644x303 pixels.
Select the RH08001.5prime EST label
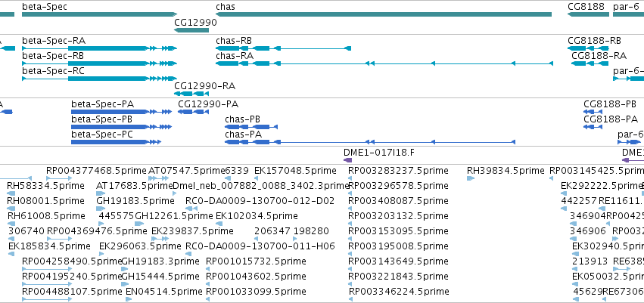pos(45,201)
